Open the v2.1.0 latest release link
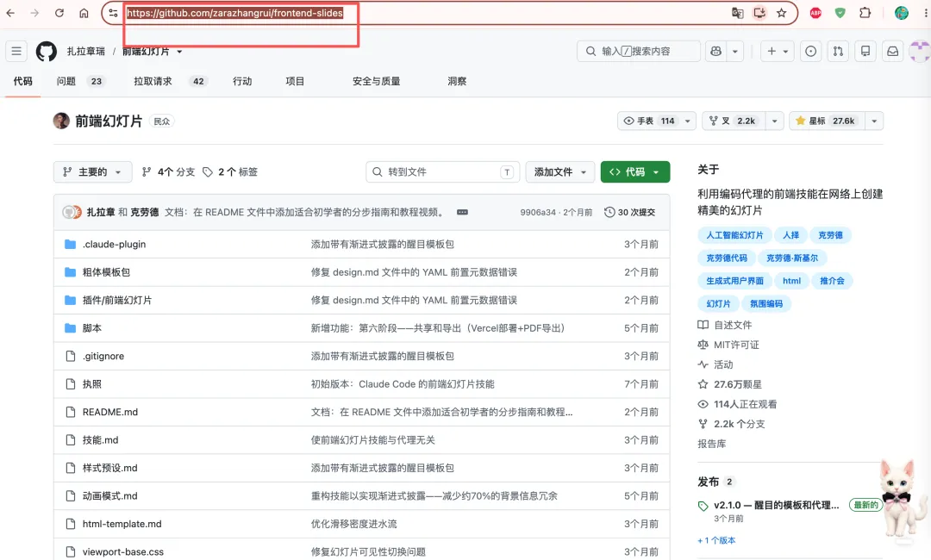The width and height of the screenshot is (931, 560). point(776,506)
